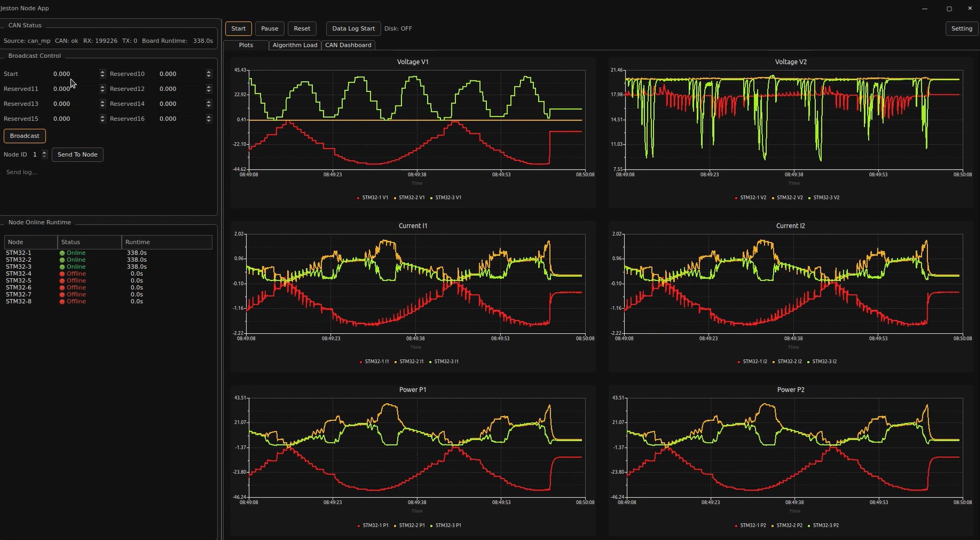Click the green status dot for STM32-1
The width and height of the screenshot is (980, 540).
pos(62,253)
